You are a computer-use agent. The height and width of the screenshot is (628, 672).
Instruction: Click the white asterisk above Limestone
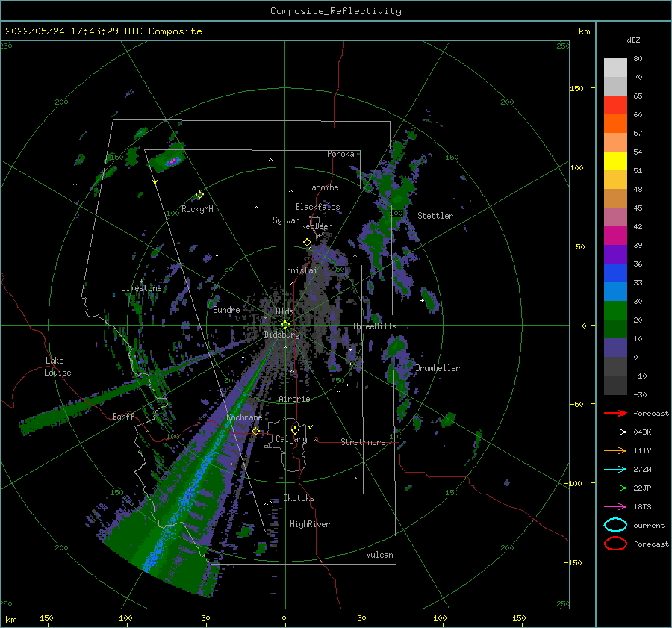[x=141, y=282]
